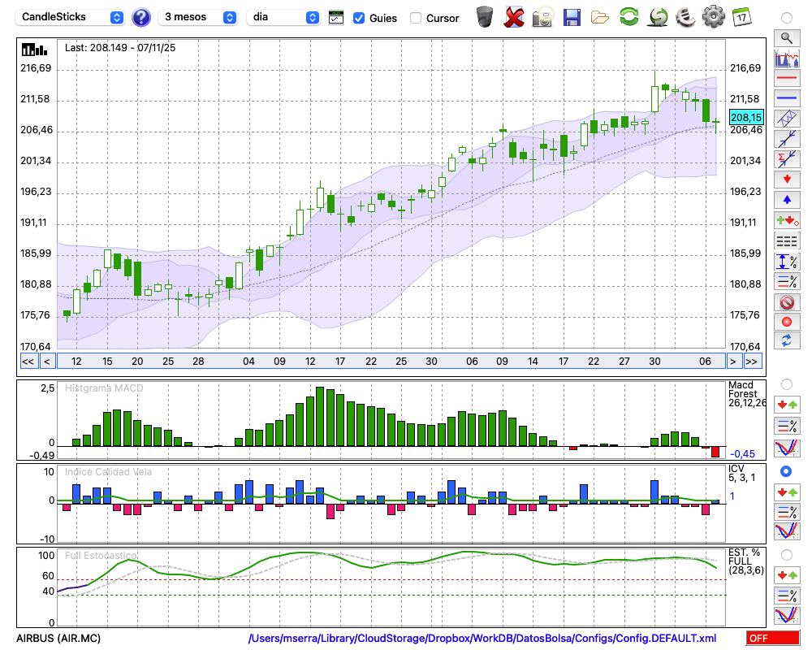
Task: Enable the Cursor checkbox
Action: coord(416,18)
